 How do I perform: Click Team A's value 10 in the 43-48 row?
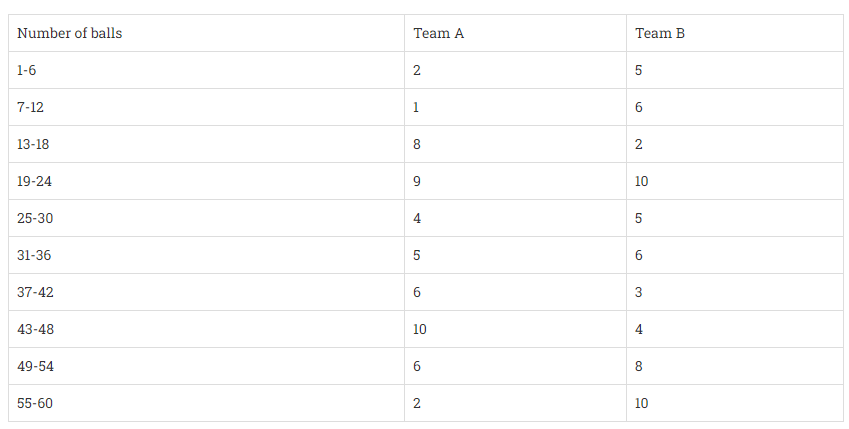(x=420, y=329)
